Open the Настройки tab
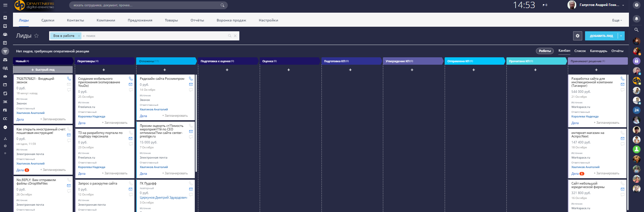Viewport: 644px width, 212px height. click(x=268, y=20)
